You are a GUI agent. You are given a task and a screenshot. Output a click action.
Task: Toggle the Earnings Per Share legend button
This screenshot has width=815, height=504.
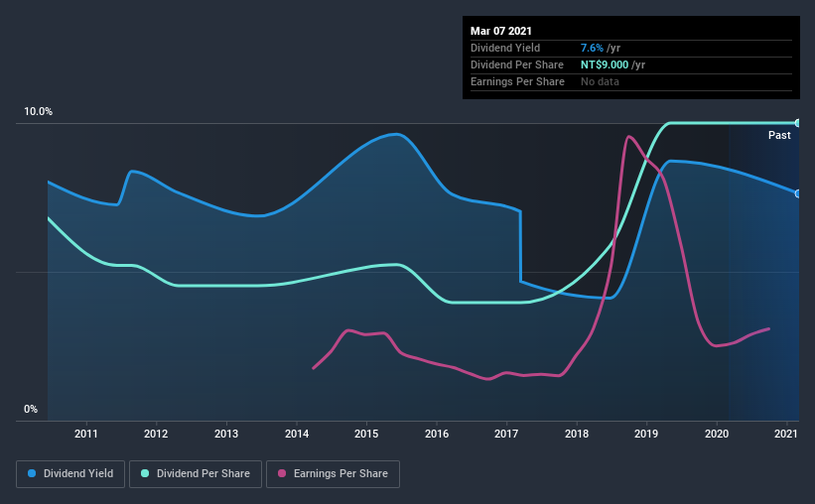334,474
